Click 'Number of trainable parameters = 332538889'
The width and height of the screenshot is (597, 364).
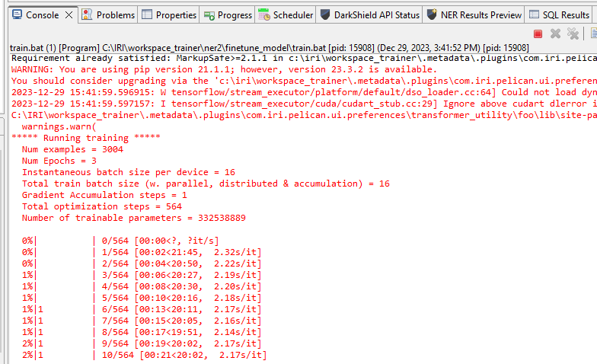pyautogui.click(x=134, y=218)
